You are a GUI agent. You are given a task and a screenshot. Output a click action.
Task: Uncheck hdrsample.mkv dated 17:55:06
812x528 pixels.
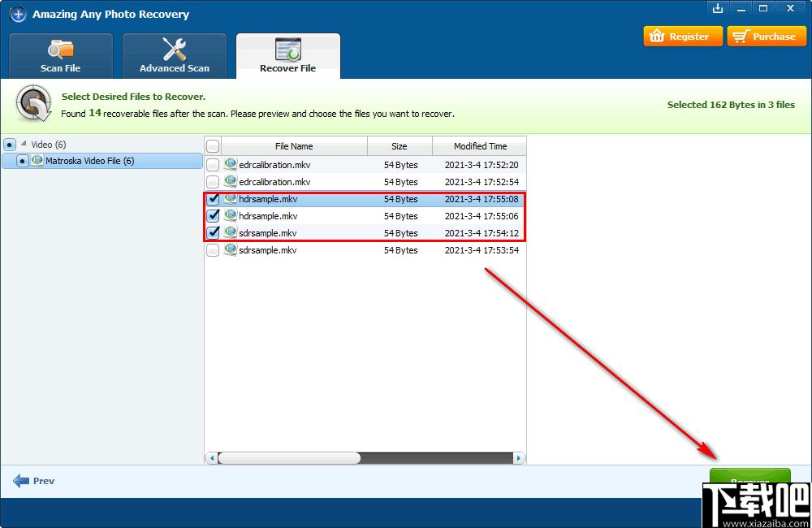[213, 216]
